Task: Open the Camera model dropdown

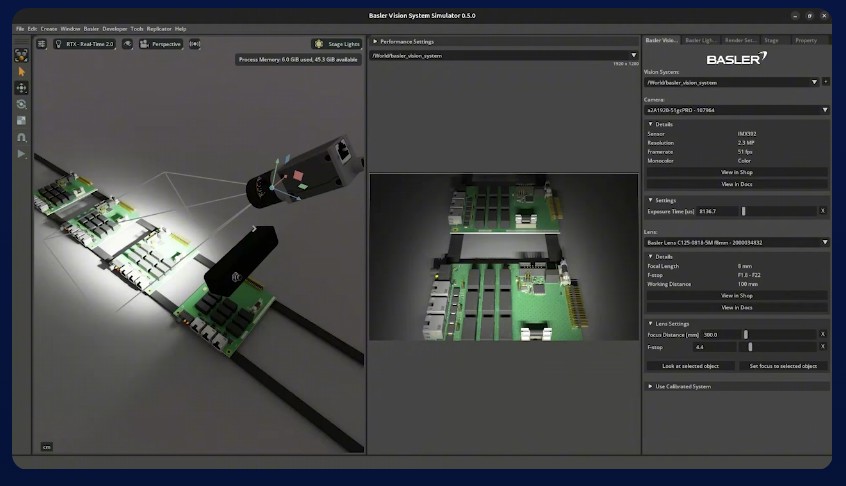Action: coord(737,110)
